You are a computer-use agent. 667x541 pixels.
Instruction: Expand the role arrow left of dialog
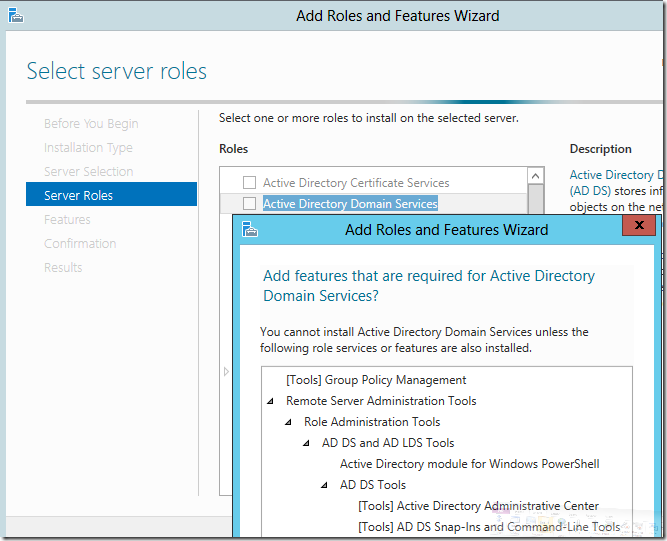coord(226,372)
